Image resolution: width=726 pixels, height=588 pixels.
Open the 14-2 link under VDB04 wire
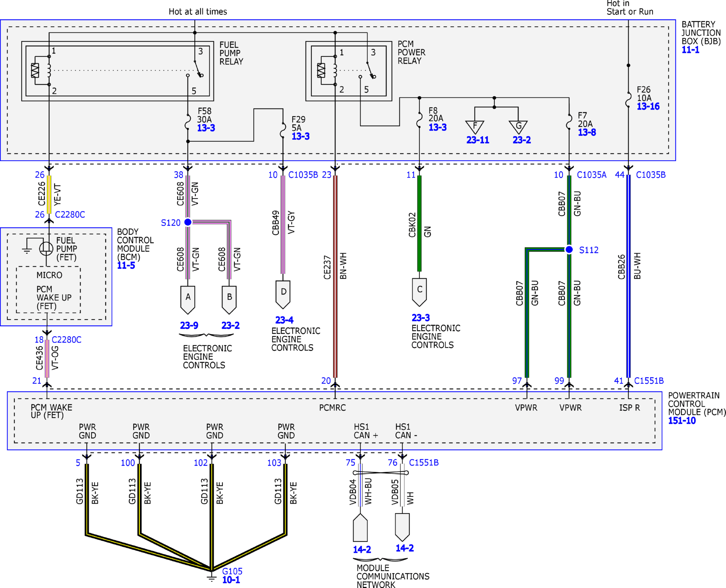point(362,549)
